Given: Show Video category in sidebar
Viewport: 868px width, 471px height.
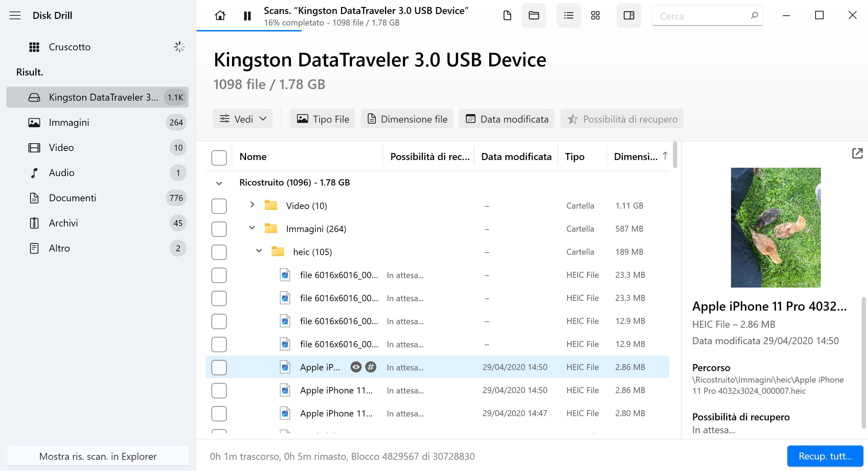Looking at the screenshot, I should point(97,147).
